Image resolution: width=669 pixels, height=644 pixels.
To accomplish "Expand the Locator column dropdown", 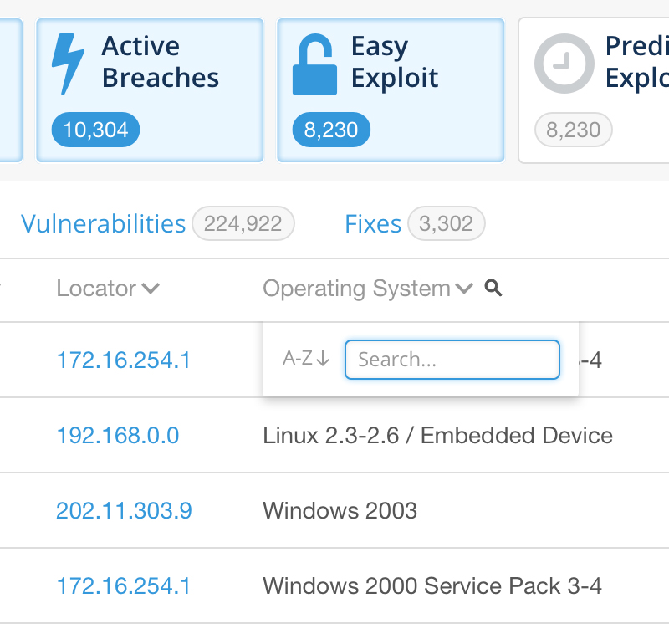I will tap(151, 289).
